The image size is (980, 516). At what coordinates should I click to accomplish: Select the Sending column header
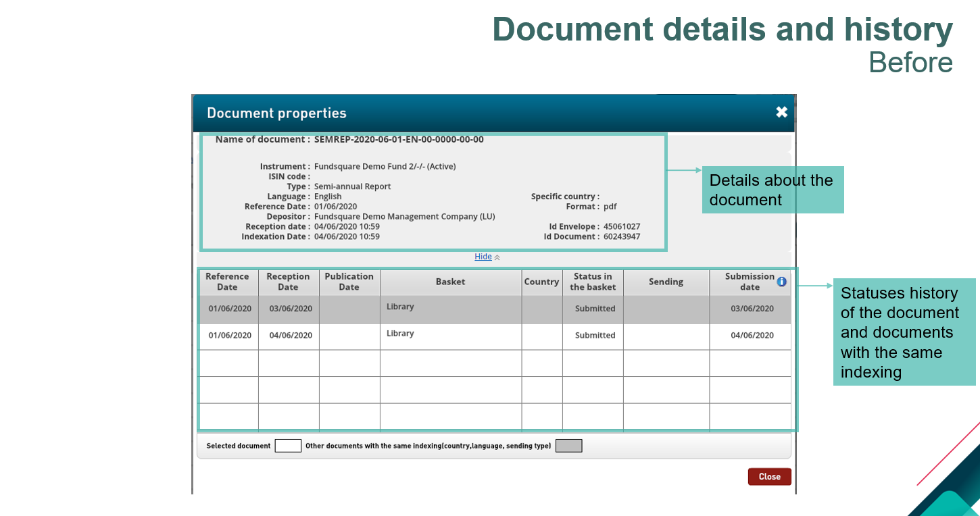(666, 282)
